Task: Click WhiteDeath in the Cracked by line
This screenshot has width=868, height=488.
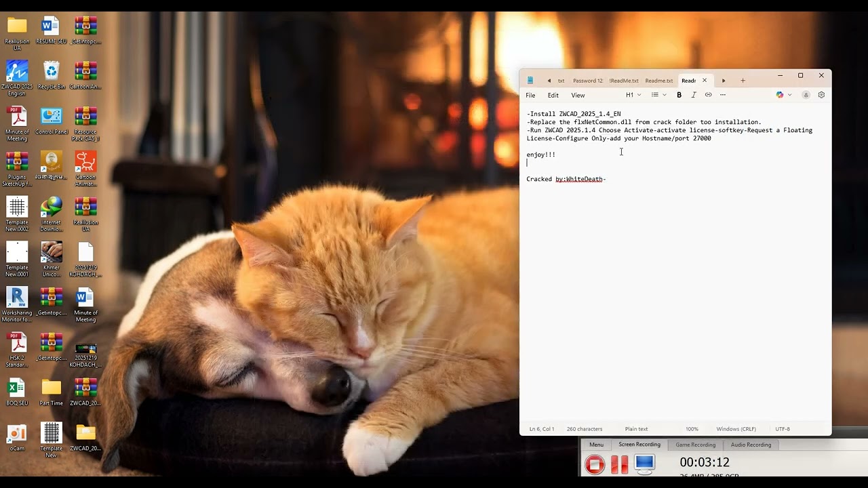Action: pyautogui.click(x=585, y=179)
